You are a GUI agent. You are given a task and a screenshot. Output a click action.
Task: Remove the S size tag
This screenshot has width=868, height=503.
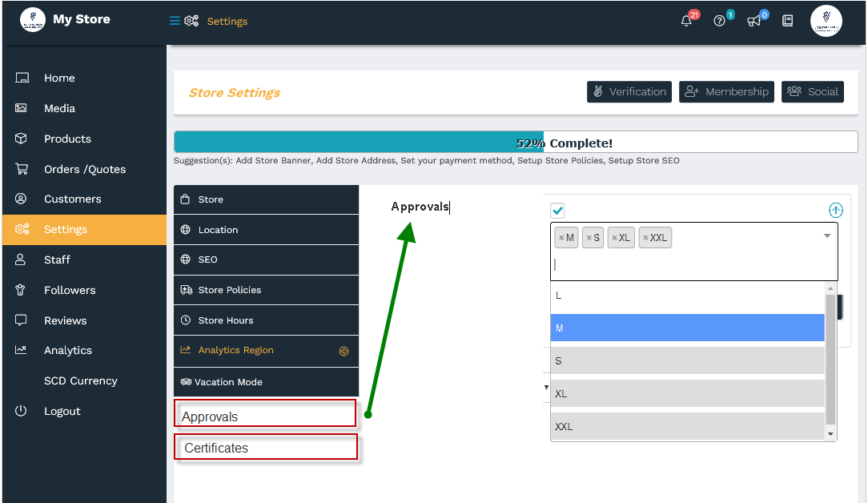pos(589,238)
